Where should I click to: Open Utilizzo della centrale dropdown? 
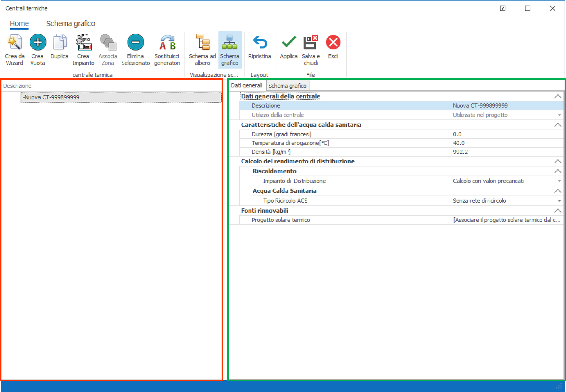point(559,115)
